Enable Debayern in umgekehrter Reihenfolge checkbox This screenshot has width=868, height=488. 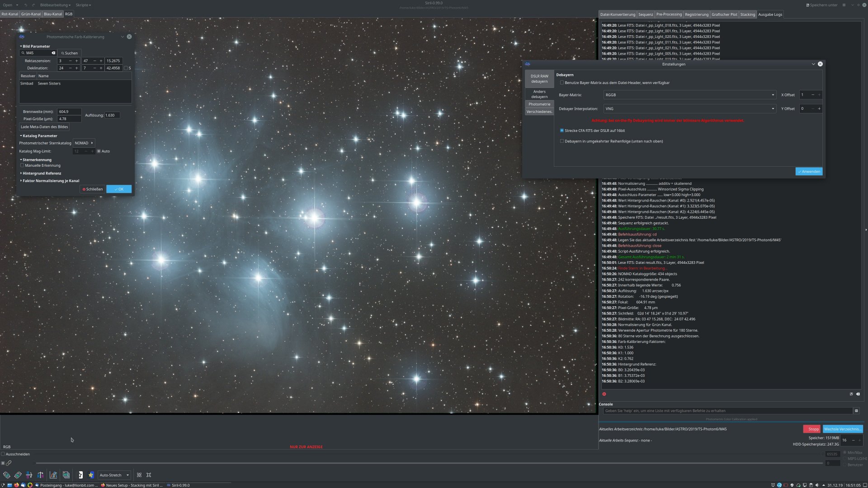point(562,141)
